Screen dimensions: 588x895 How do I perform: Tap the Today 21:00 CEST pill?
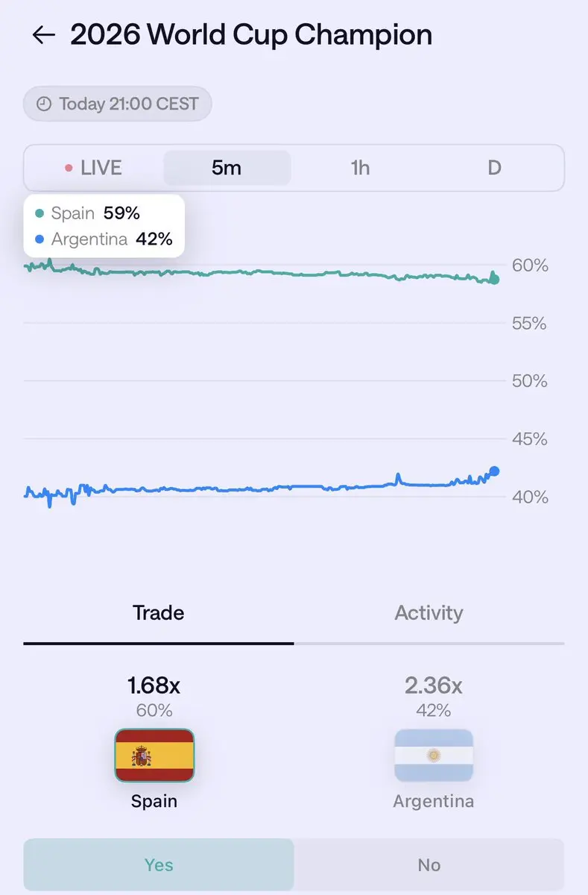coord(117,104)
